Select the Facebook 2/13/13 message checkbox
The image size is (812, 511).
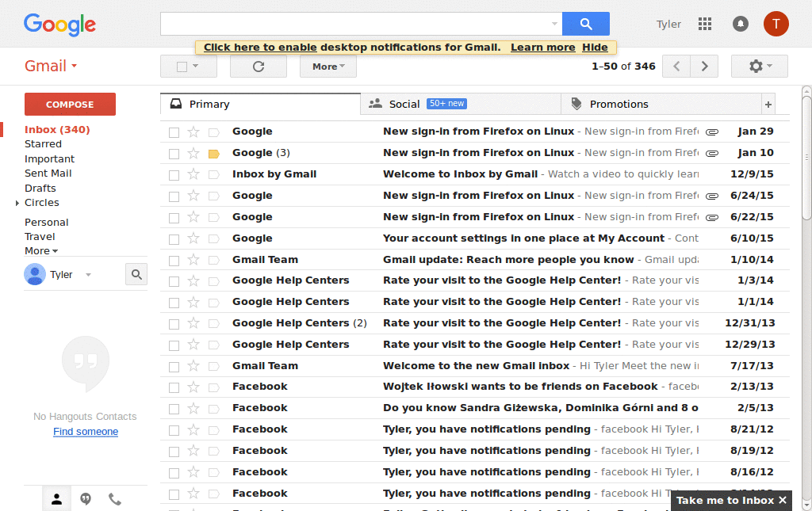coord(174,387)
